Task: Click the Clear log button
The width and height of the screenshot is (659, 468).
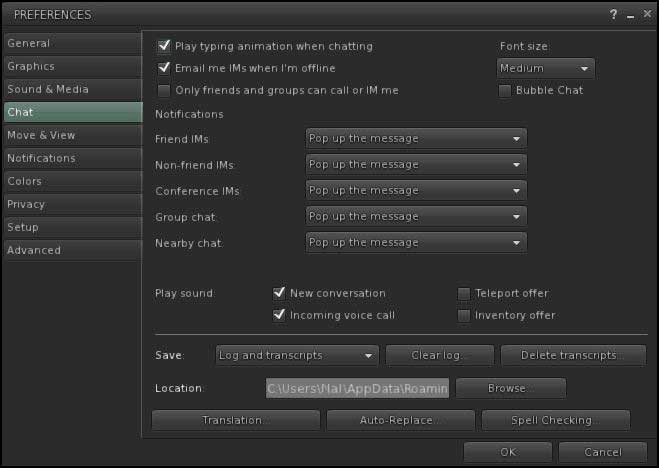Action: 439,355
